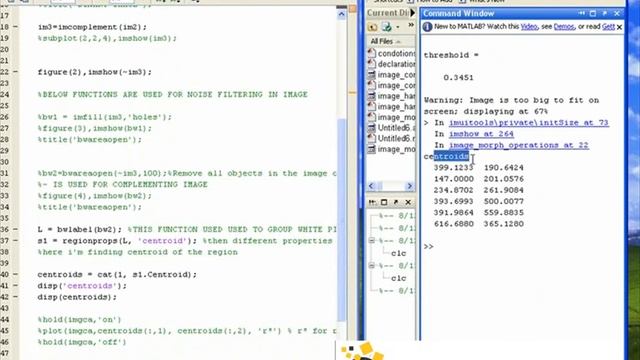Toggle breakpoint dash on line 40

click(x=15, y=275)
